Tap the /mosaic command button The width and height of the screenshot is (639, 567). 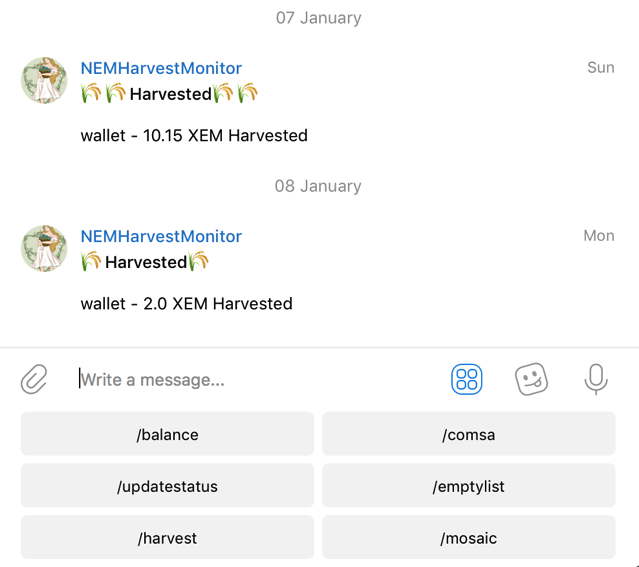tap(469, 538)
